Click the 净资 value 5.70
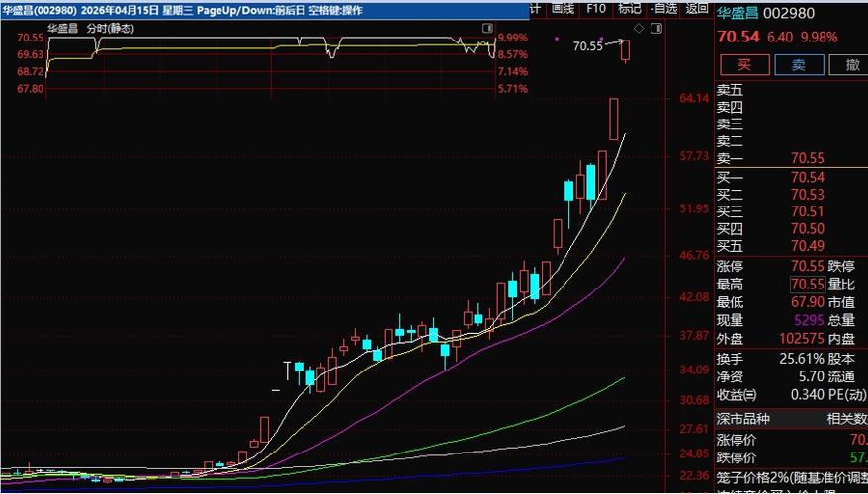The image size is (868, 494). (812, 377)
